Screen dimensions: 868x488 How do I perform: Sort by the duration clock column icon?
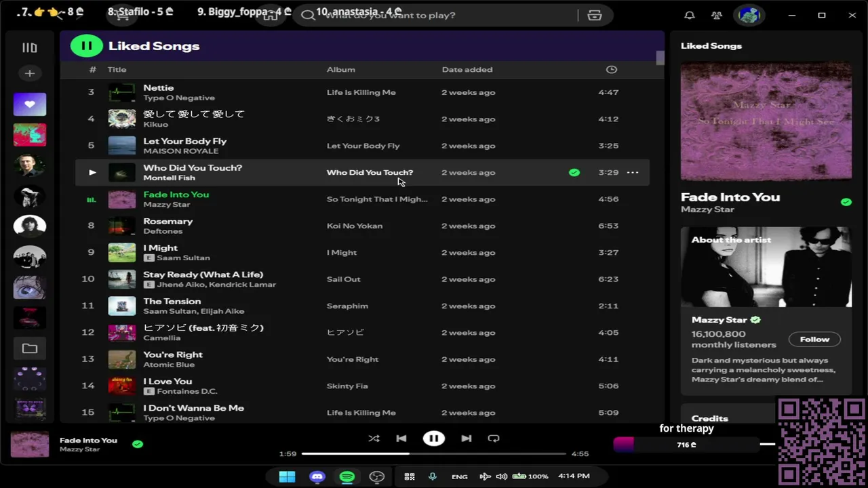[x=611, y=69]
